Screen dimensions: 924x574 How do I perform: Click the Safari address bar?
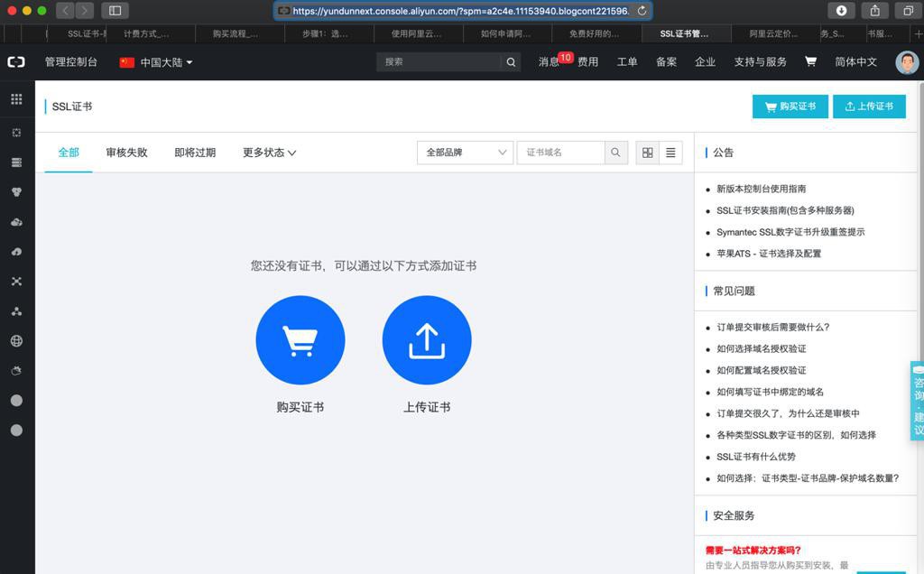[463, 11]
